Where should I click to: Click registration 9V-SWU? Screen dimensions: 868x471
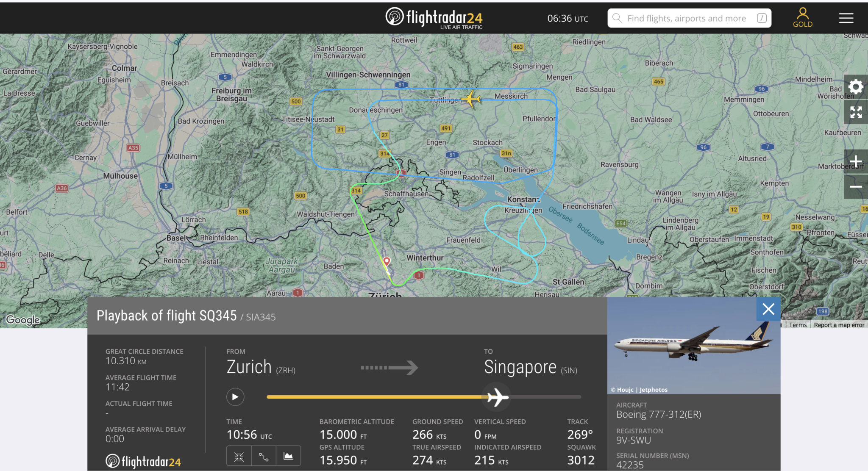click(x=634, y=440)
